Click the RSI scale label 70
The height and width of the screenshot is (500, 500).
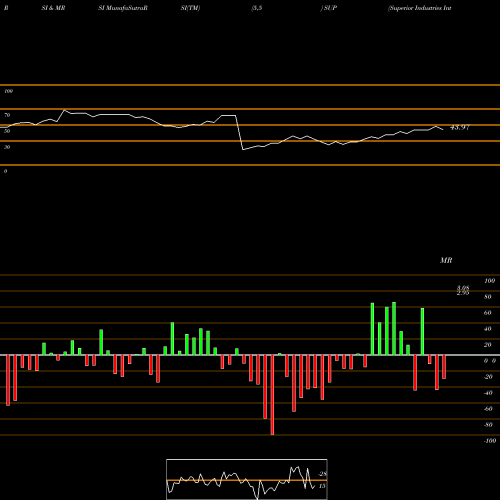click(x=7, y=115)
